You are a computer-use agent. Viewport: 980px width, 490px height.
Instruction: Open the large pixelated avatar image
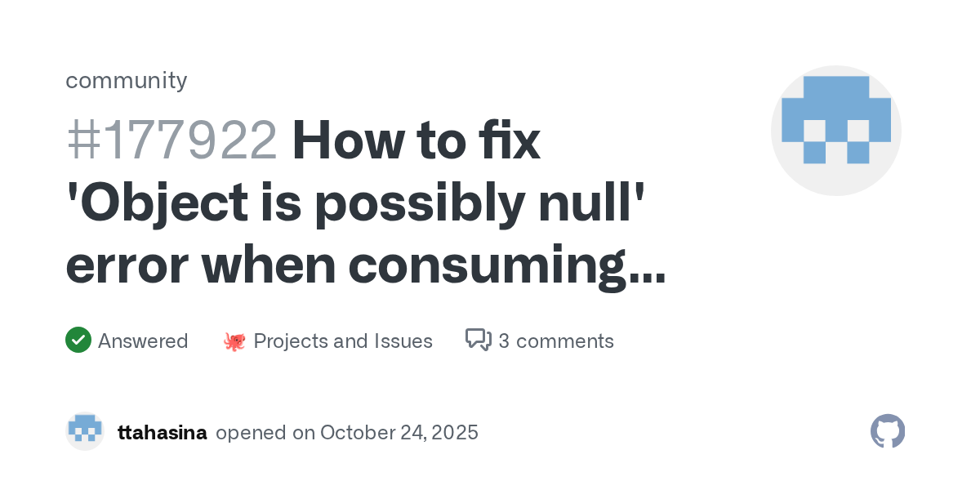coord(835,131)
